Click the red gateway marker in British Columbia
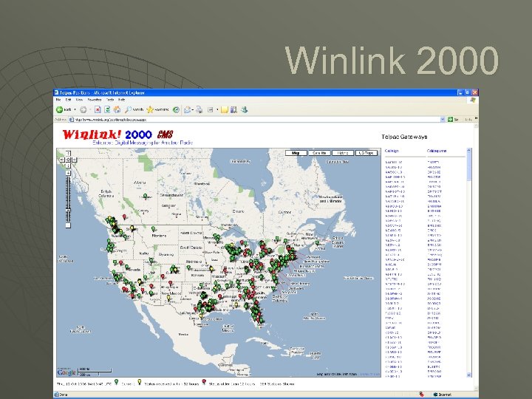The image size is (532, 399). tap(125, 216)
